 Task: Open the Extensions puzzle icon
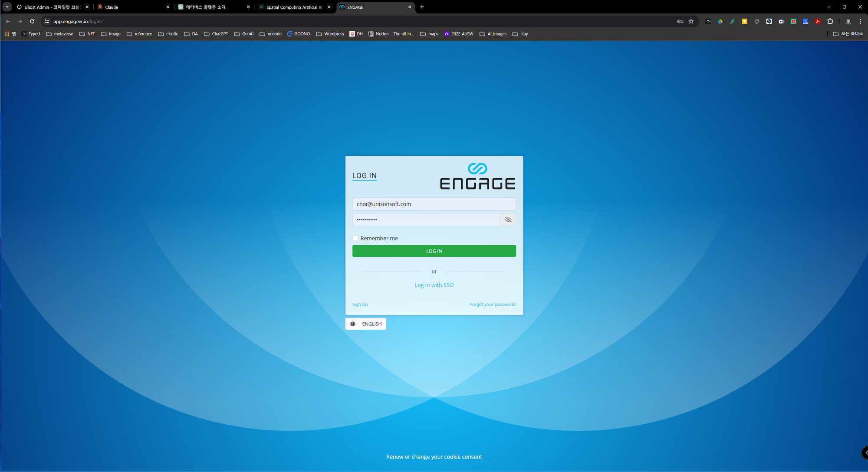point(830,21)
